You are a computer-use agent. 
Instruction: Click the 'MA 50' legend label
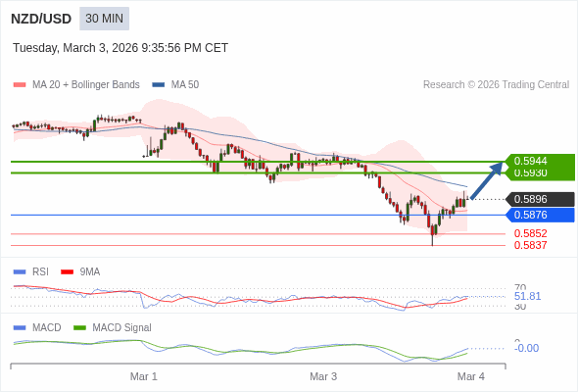(185, 85)
